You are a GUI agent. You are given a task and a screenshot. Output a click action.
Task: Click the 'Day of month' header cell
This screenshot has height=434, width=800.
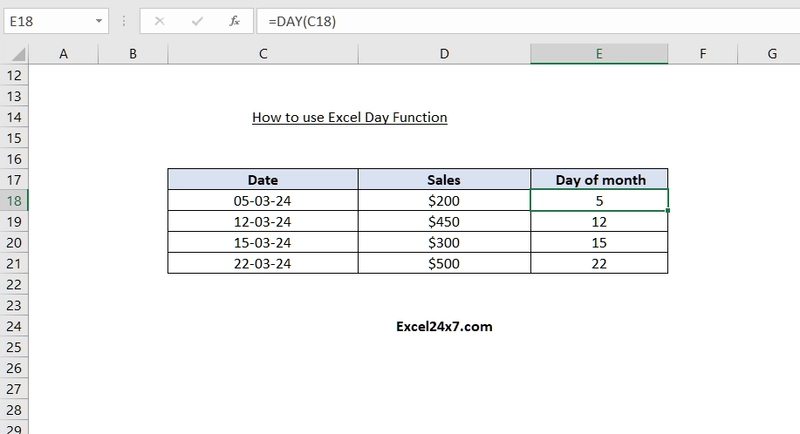pos(599,180)
